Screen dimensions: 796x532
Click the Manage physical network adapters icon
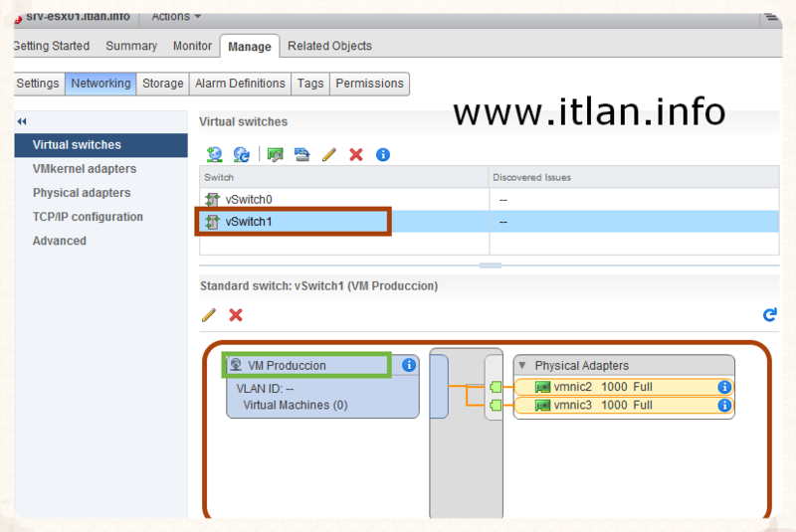[x=276, y=154]
